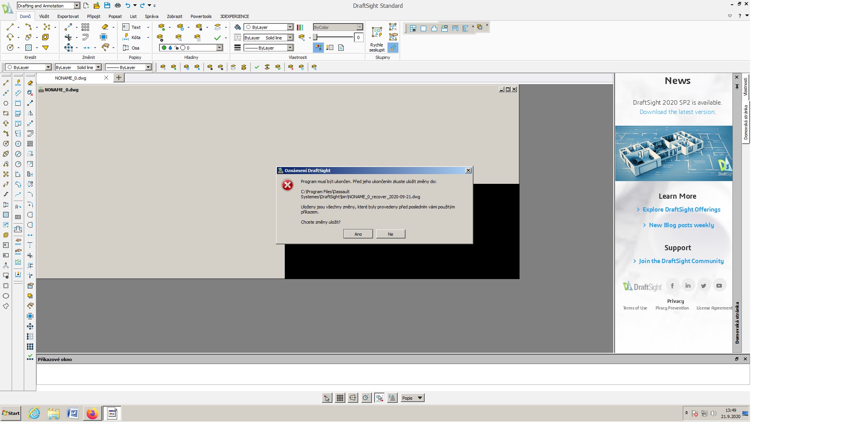Adjust the transparency slider in Vlastnosti
The height and width of the screenshot is (427, 868).
click(316, 37)
